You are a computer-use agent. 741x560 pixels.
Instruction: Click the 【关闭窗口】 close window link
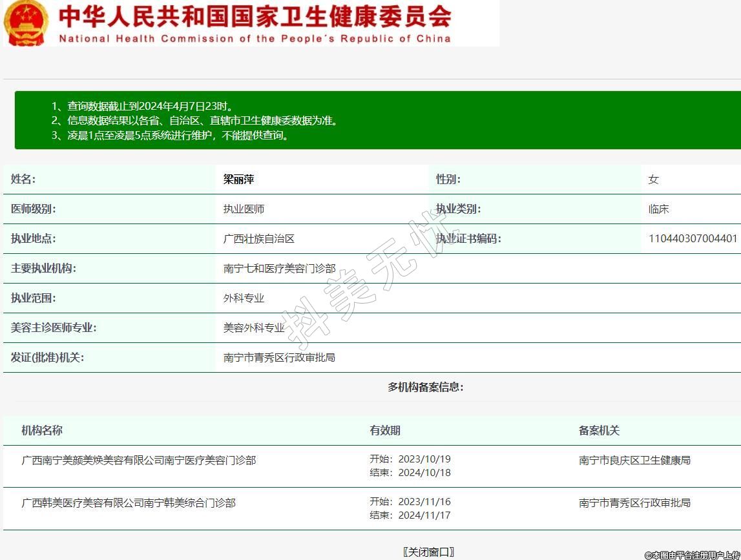(x=428, y=552)
